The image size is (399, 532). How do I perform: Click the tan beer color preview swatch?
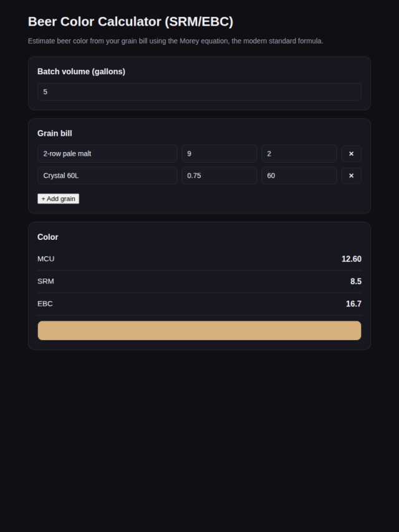pos(199,330)
